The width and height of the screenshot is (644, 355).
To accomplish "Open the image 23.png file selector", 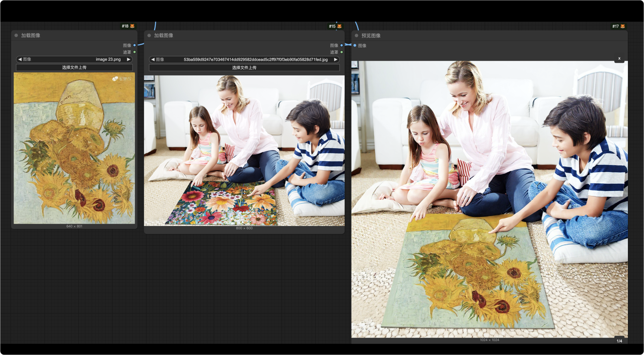I will coord(74,59).
